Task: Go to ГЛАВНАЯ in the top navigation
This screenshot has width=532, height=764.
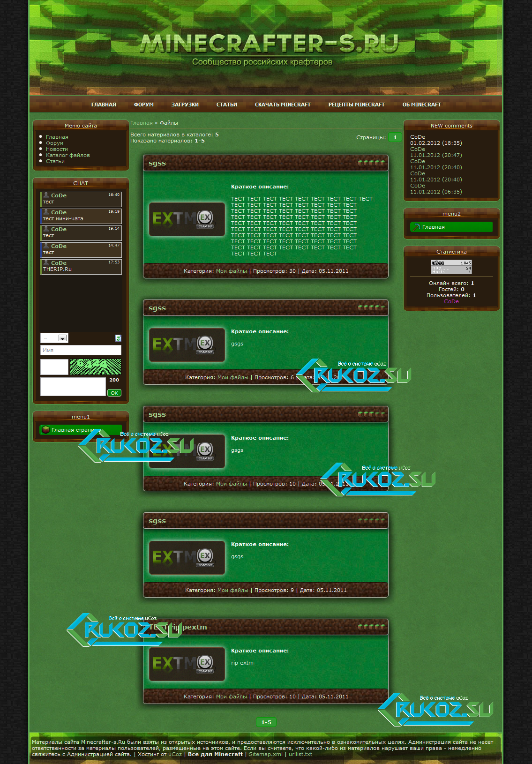Action: 104,105
